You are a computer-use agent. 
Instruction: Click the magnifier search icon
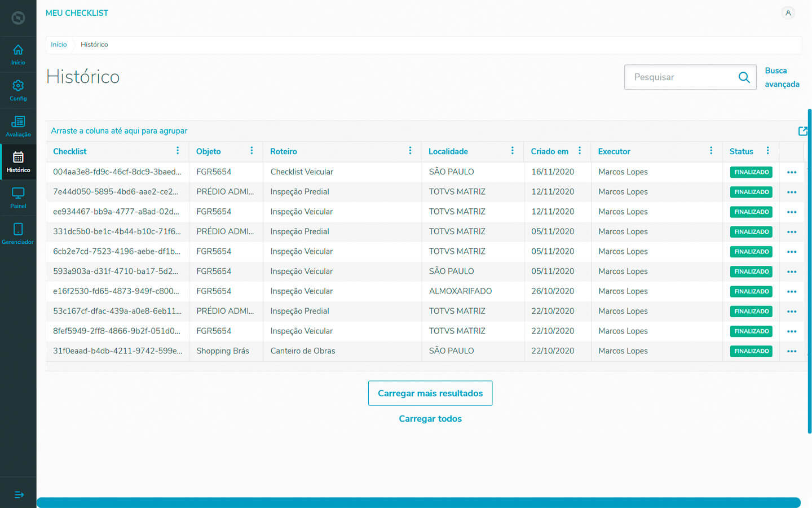coord(744,77)
